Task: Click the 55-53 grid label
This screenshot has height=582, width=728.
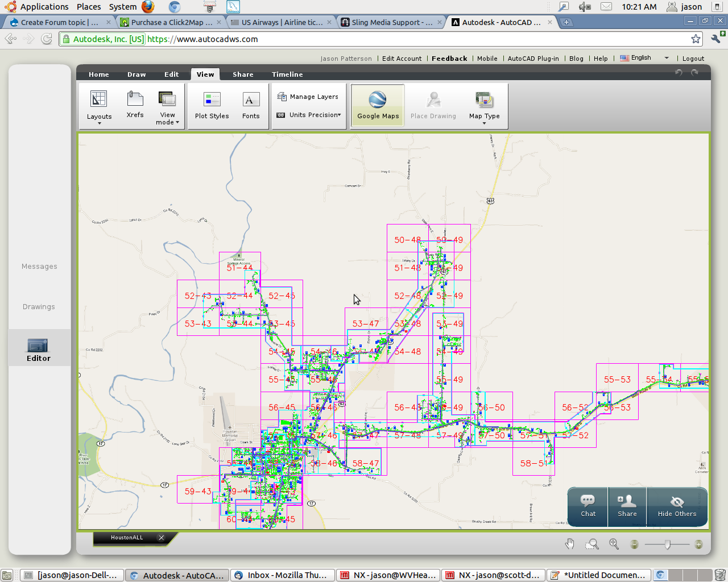Action: click(x=617, y=380)
